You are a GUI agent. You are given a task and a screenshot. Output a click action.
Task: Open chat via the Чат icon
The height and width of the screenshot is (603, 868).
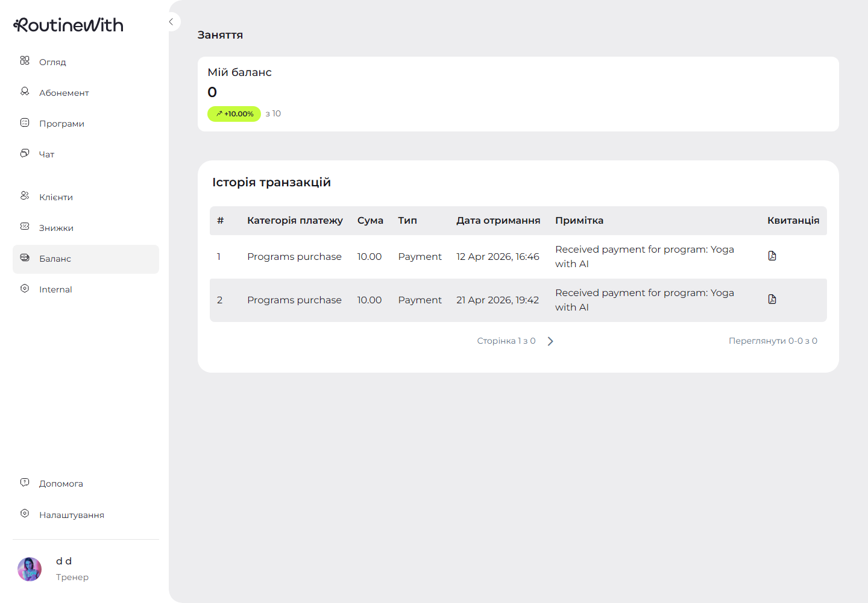pos(25,153)
